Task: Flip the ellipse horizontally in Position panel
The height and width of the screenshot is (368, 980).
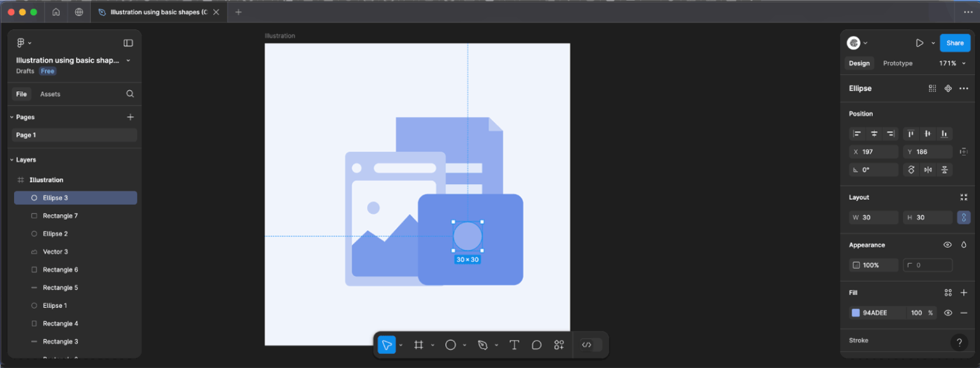Action: 928,169
